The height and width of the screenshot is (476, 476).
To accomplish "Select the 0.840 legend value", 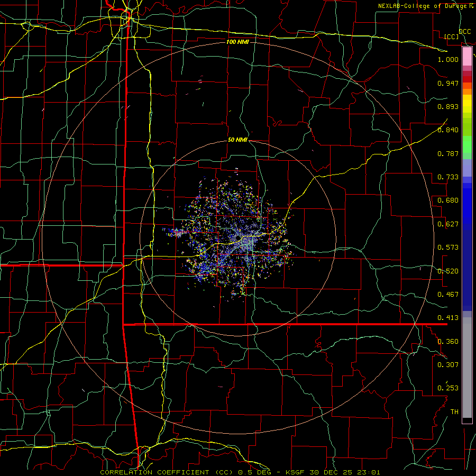I will pyautogui.click(x=448, y=130).
